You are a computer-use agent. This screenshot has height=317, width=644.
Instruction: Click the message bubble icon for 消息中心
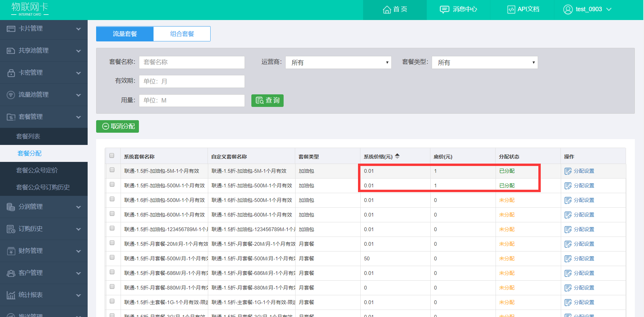tap(444, 10)
